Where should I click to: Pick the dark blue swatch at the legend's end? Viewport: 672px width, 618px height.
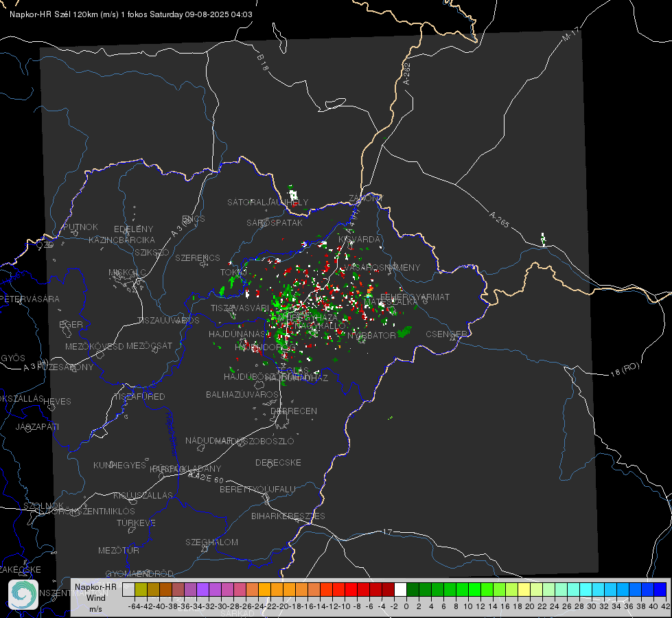coord(660,589)
